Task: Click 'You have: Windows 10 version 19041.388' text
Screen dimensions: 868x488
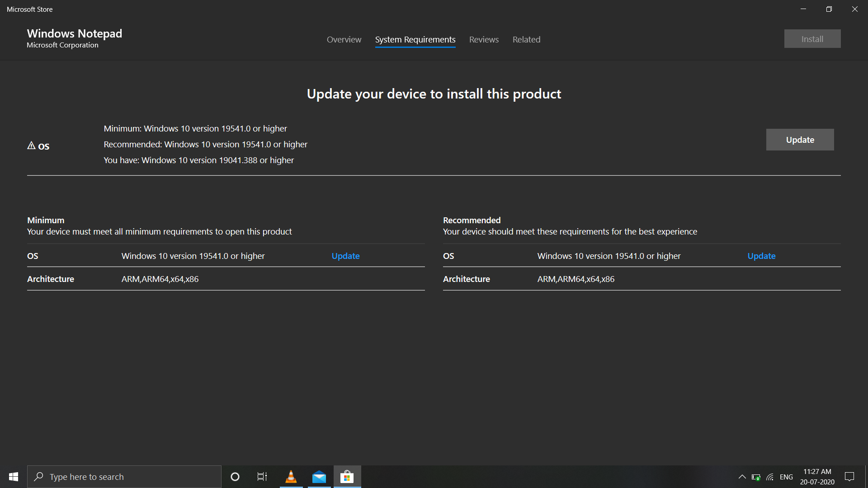Action: coord(198,160)
